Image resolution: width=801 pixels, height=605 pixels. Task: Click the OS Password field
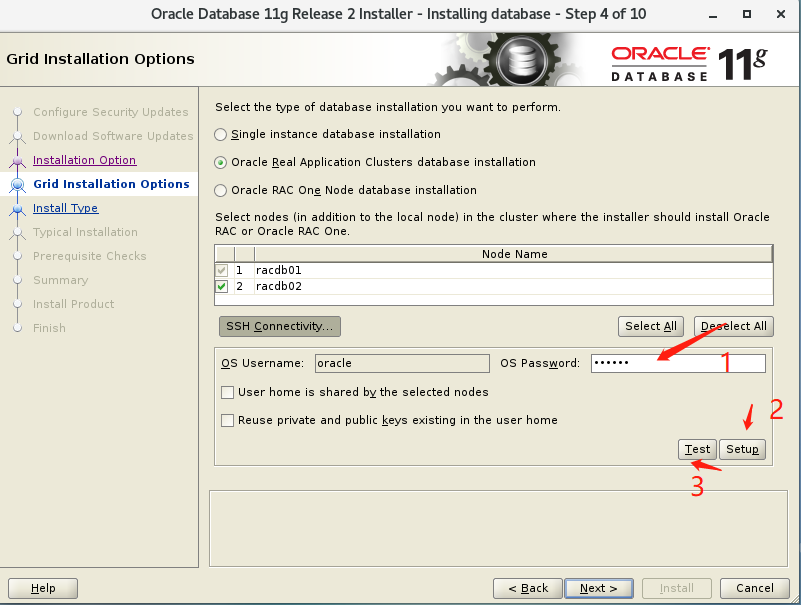pos(678,363)
